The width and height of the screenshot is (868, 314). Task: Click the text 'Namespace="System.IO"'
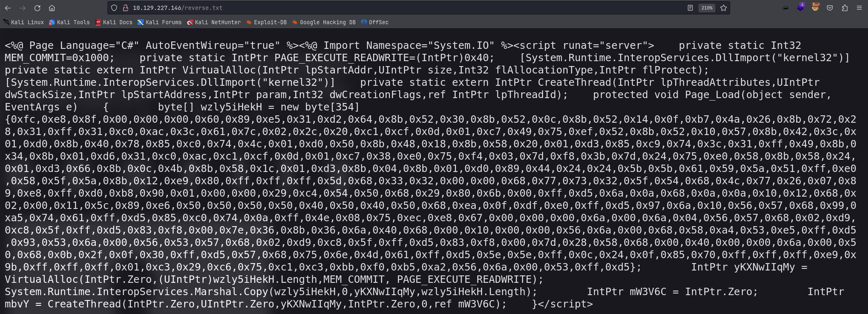(431, 46)
